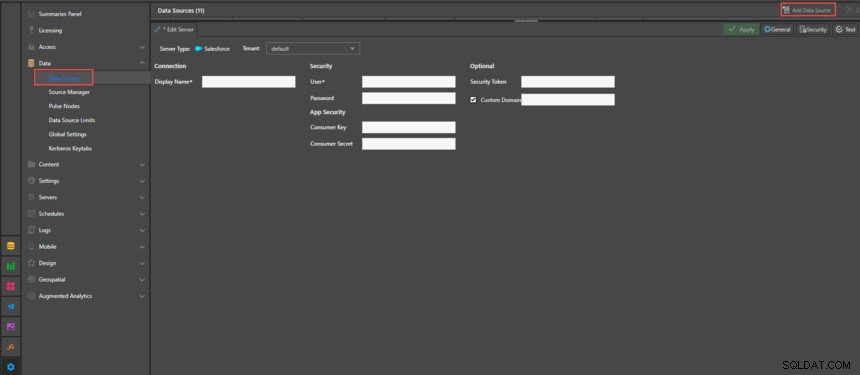Expand the Access section chevron
Viewport: 860px width, 375px height.
pos(142,47)
